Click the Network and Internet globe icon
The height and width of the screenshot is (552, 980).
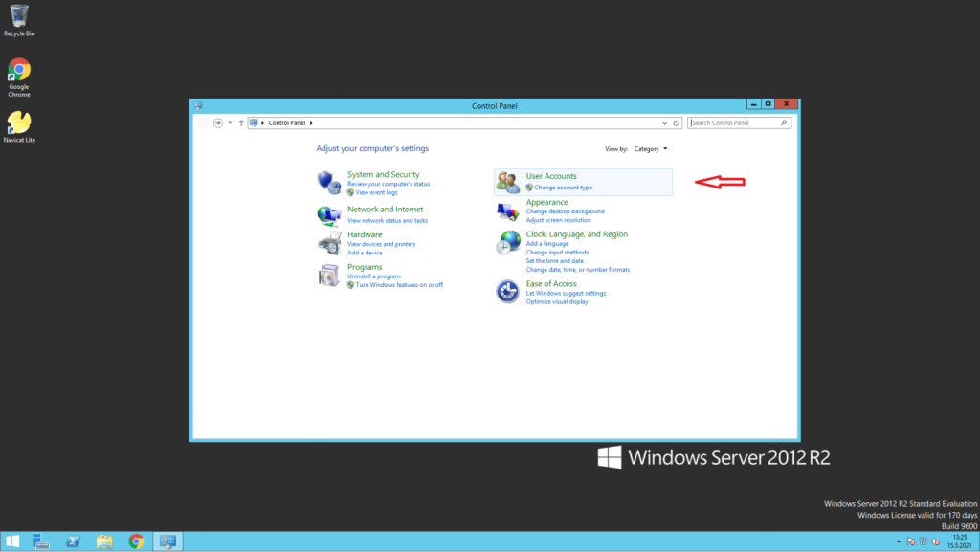[329, 215]
